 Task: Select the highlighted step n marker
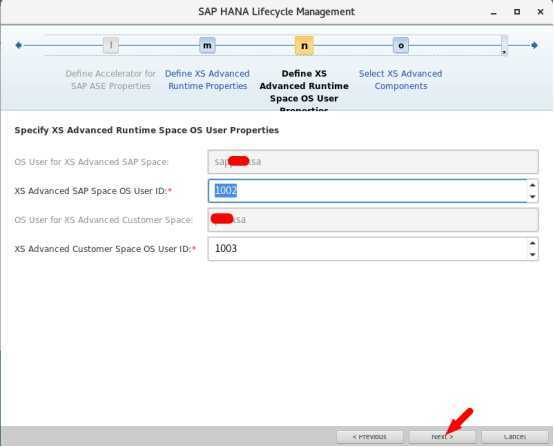(x=304, y=45)
